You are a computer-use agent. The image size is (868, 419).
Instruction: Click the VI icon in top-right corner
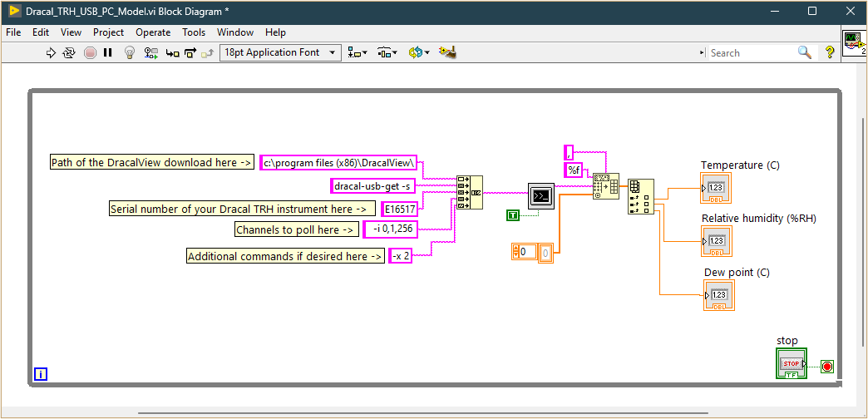[855, 43]
